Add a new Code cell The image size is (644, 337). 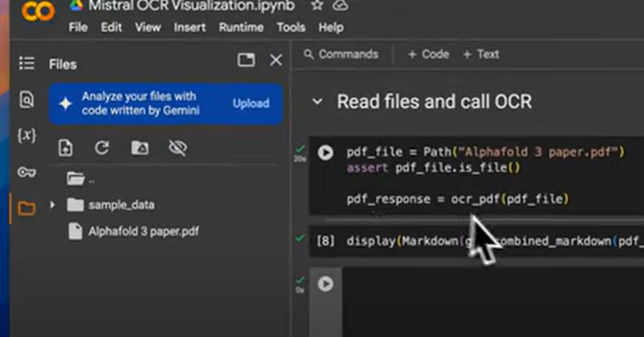(x=428, y=54)
